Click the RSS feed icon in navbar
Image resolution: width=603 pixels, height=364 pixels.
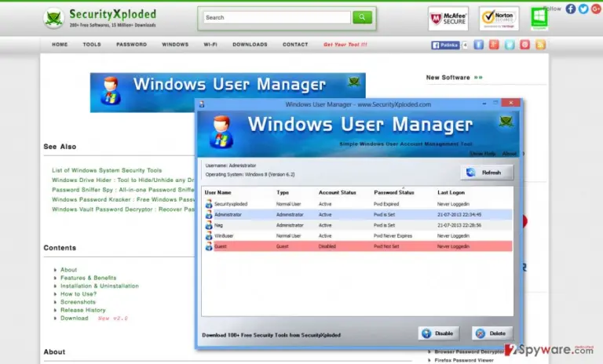point(540,45)
